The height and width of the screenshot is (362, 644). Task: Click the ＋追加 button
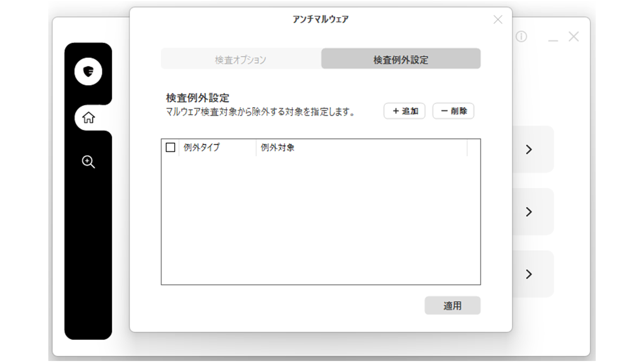(405, 111)
